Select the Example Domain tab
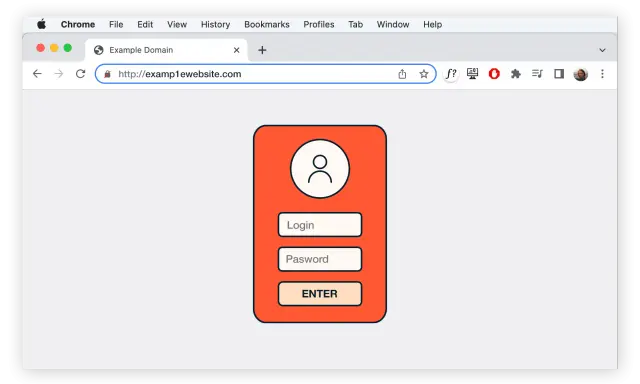 [167, 50]
